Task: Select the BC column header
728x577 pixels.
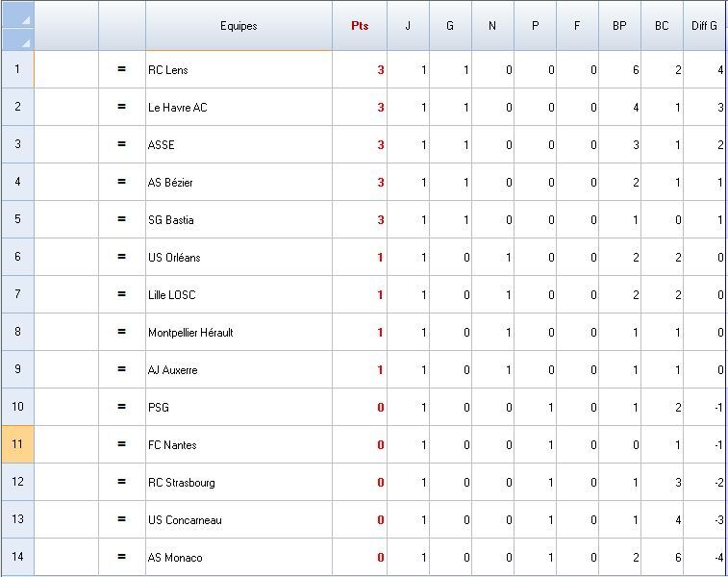Action: [662, 26]
